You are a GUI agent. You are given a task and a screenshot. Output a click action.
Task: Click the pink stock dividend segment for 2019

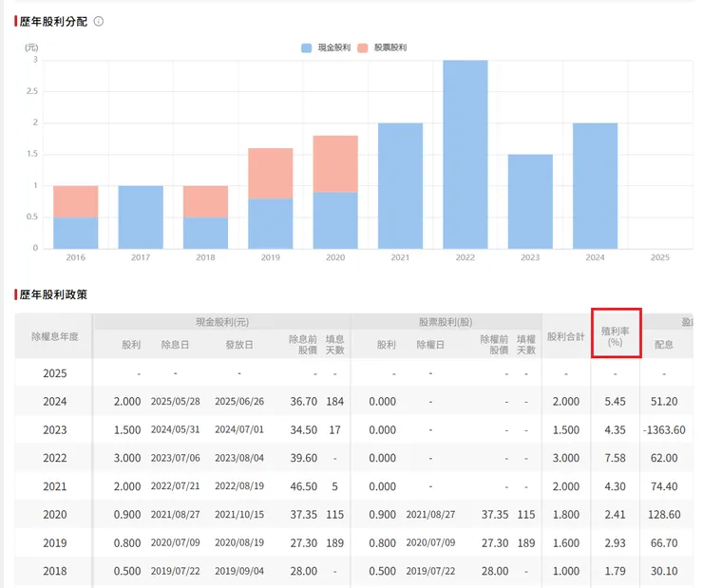pos(271,173)
